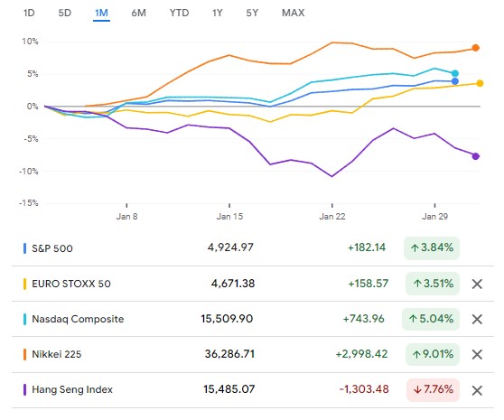Remove Nikkei 225 from comparison
This screenshot has height=420, width=504.
(x=477, y=354)
